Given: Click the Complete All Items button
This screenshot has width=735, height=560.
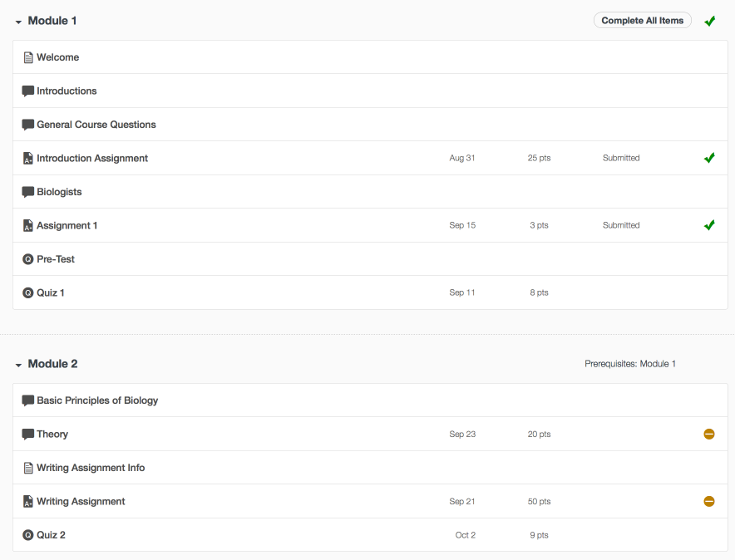Looking at the screenshot, I should (x=642, y=19).
